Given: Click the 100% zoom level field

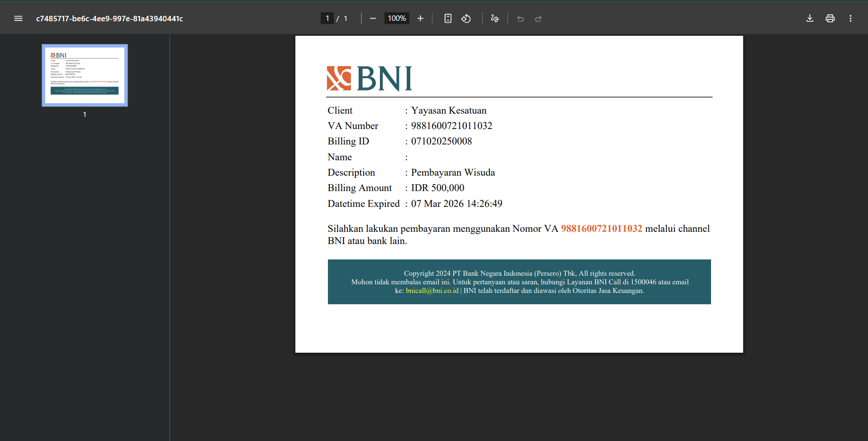Looking at the screenshot, I should [x=397, y=19].
